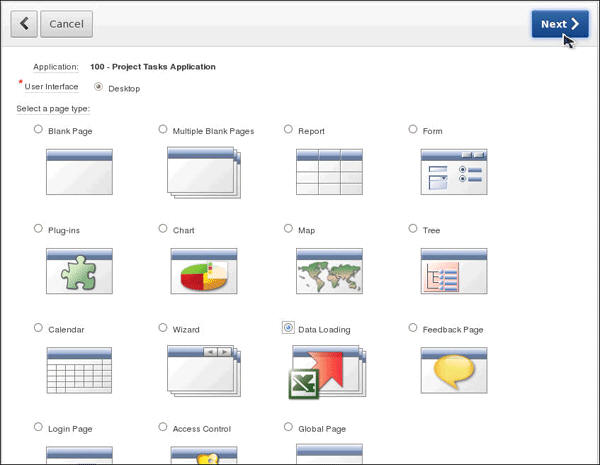
Task: Select the Login Page radio button
Action: pyautogui.click(x=38, y=426)
